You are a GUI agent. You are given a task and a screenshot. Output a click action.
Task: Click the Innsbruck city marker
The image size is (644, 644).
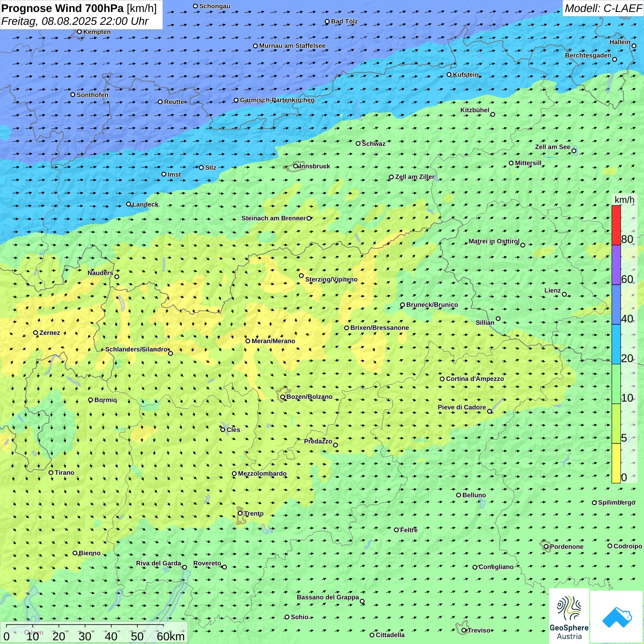pos(296,166)
